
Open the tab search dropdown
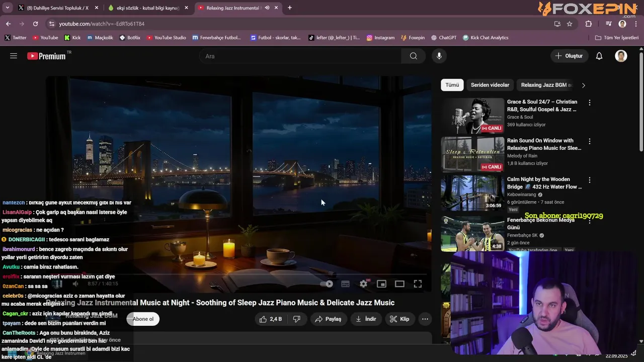(7, 8)
